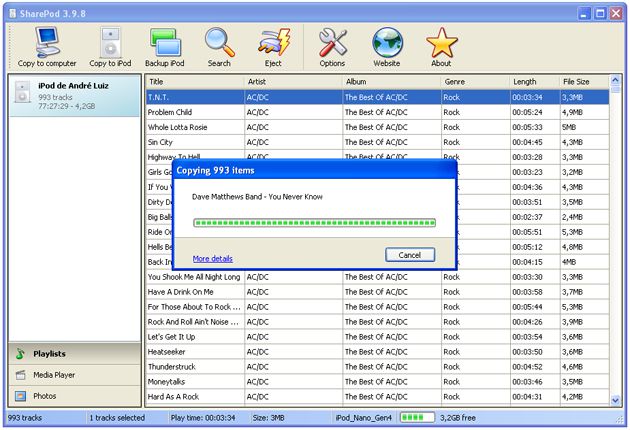The height and width of the screenshot is (430, 630).
Task: Open the More details link
Action: [x=213, y=258]
